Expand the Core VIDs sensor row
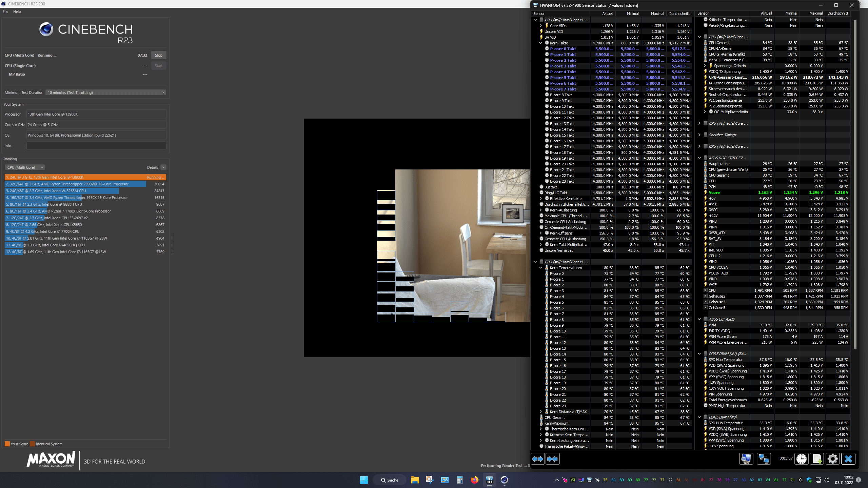868x488 pixels. tap(541, 26)
